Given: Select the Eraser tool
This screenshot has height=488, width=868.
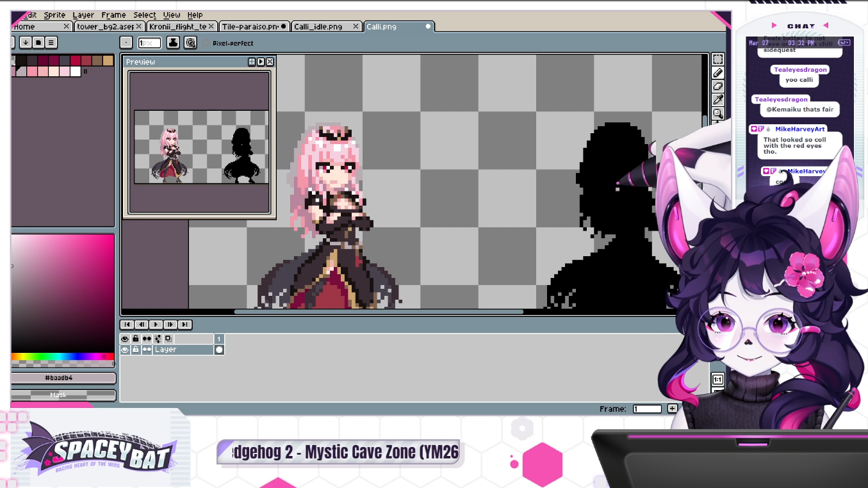Looking at the screenshot, I should pyautogui.click(x=718, y=86).
